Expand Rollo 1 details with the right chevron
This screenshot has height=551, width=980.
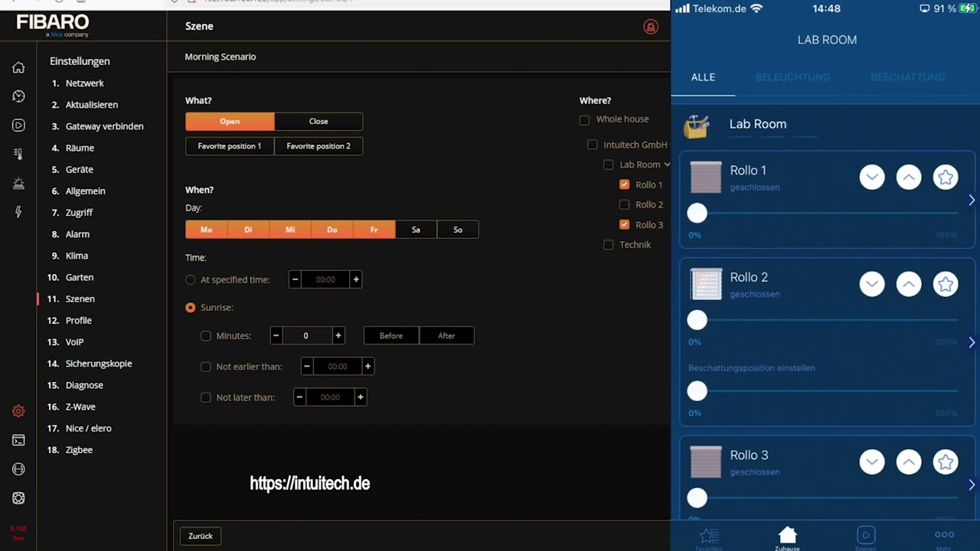pos(972,200)
